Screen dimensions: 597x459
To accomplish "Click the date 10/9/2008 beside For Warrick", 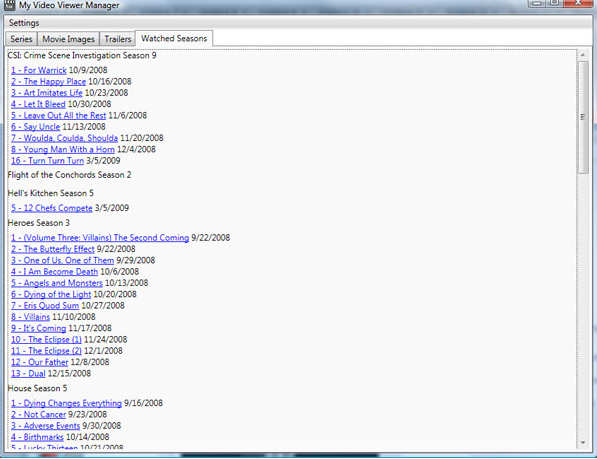I will 88,70.
